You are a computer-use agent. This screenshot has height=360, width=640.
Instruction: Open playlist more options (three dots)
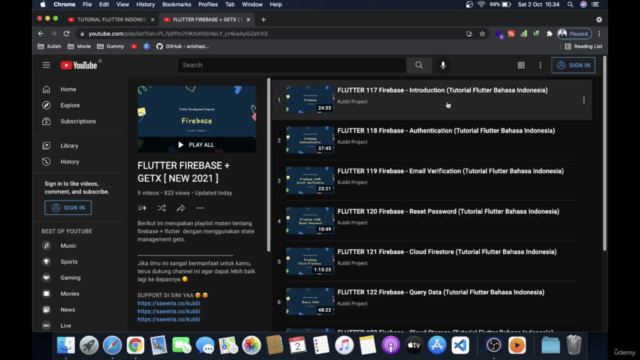200,208
